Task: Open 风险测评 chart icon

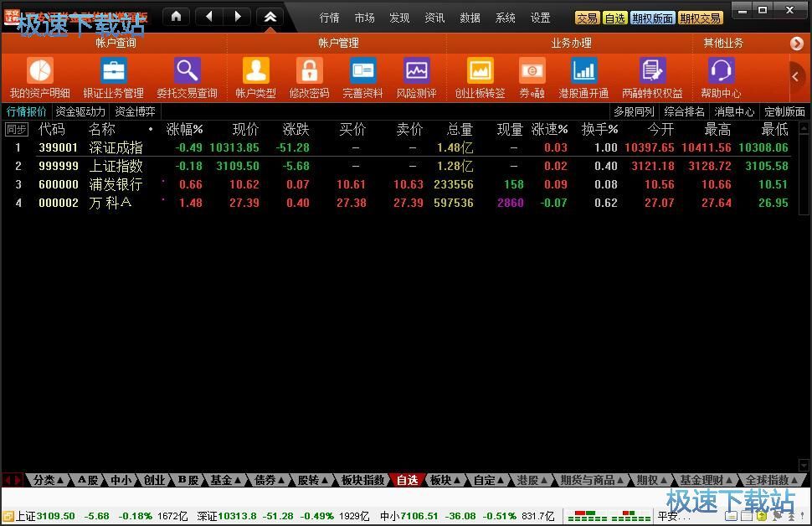Action: [x=416, y=70]
